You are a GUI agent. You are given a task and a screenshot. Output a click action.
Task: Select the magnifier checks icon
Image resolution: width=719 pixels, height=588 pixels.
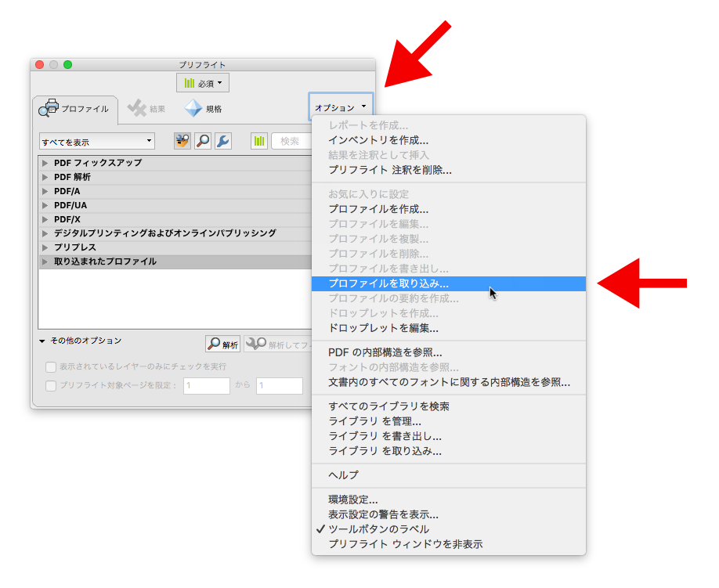coord(203,141)
